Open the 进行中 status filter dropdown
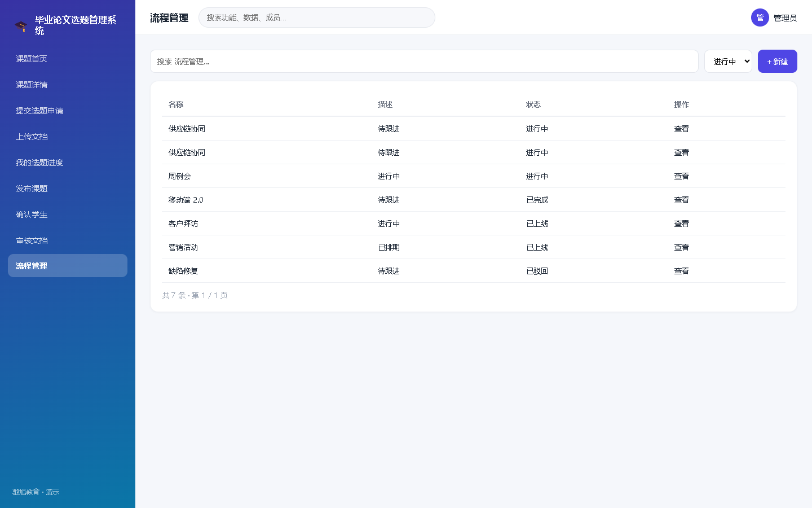This screenshot has height=508, width=812. pos(728,62)
